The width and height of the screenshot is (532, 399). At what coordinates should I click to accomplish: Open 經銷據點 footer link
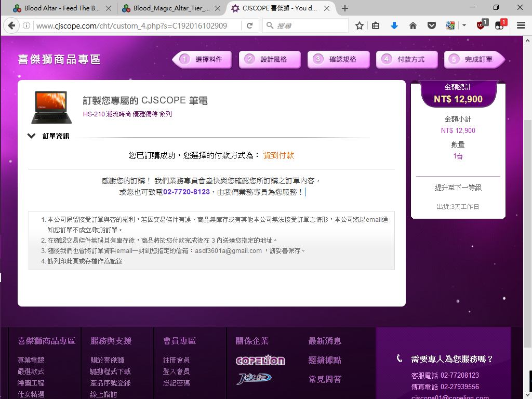click(325, 360)
